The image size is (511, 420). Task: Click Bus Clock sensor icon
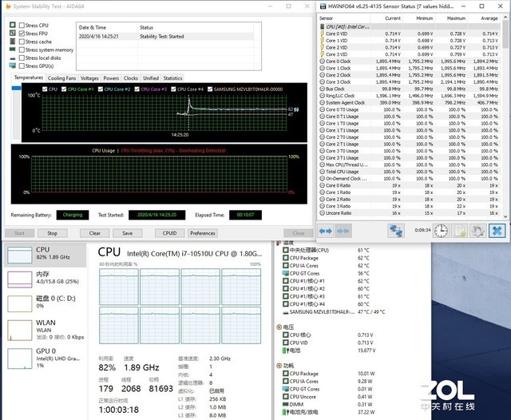pos(322,89)
